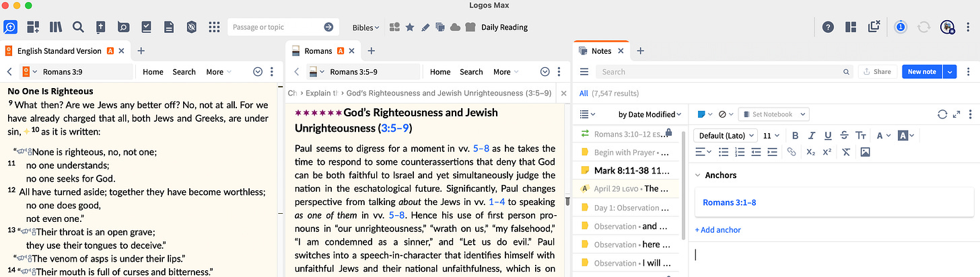Screen dimensions: 980x277
Task: Open the More menu in ESV panel
Action: tap(219, 72)
